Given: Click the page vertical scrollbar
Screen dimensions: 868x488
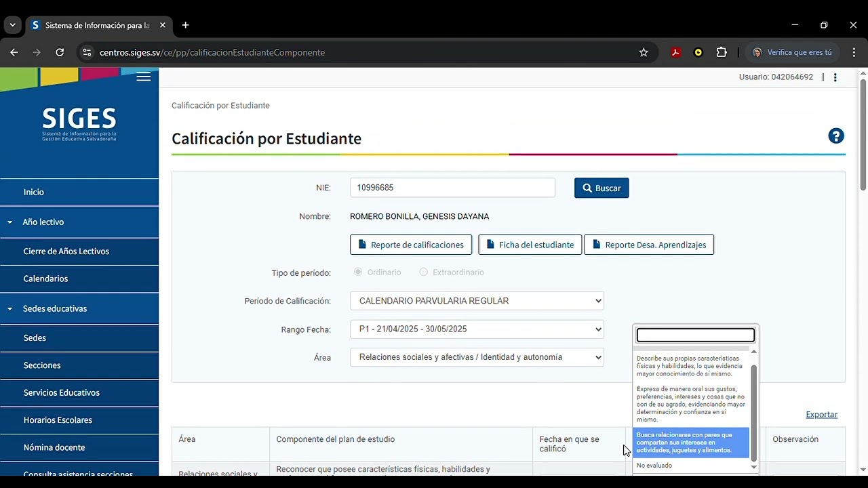Looking at the screenshot, I should tap(863, 136).
